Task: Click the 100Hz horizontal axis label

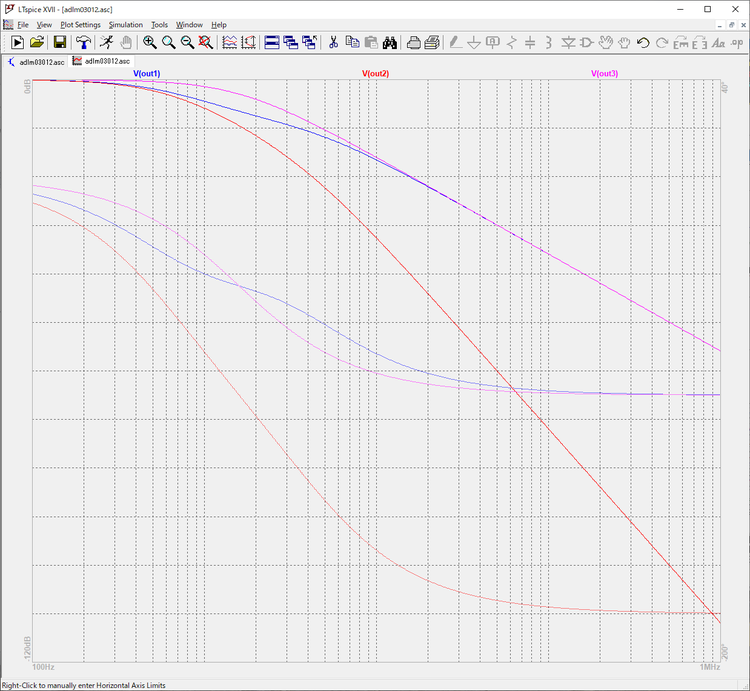Action: (x=43, y=666)
